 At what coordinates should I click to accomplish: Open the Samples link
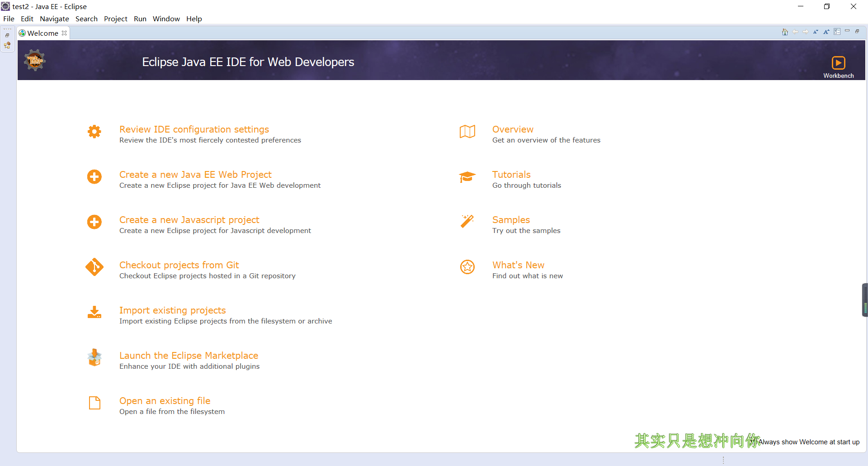(511, 220)
